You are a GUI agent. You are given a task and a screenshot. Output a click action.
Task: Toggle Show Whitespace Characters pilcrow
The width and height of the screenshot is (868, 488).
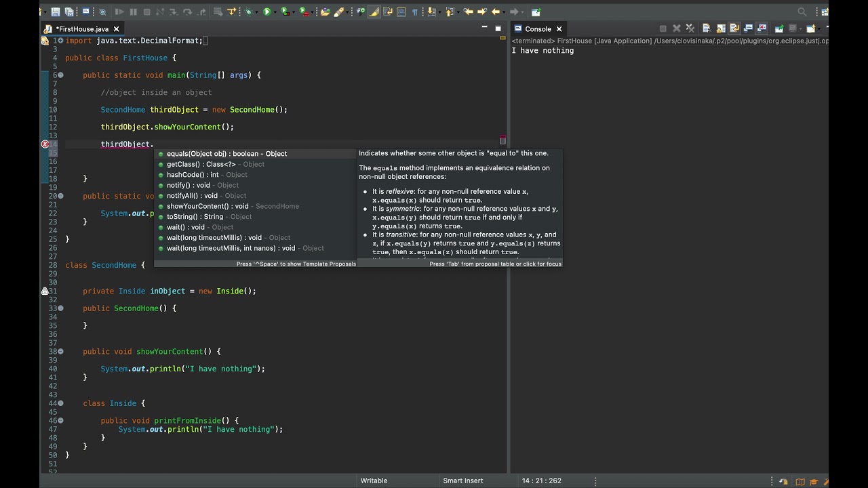[415, 12]
